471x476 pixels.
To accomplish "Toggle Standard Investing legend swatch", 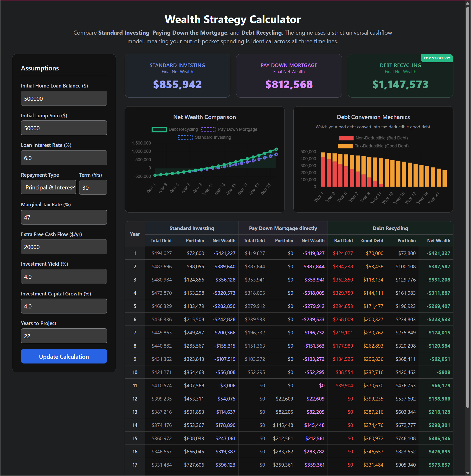I will pos(186,138).
